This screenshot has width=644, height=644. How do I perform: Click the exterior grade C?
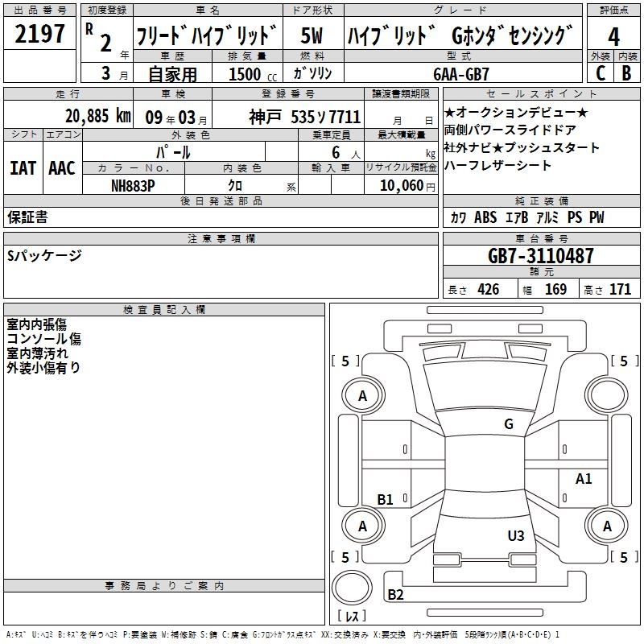tap(600, 72)
